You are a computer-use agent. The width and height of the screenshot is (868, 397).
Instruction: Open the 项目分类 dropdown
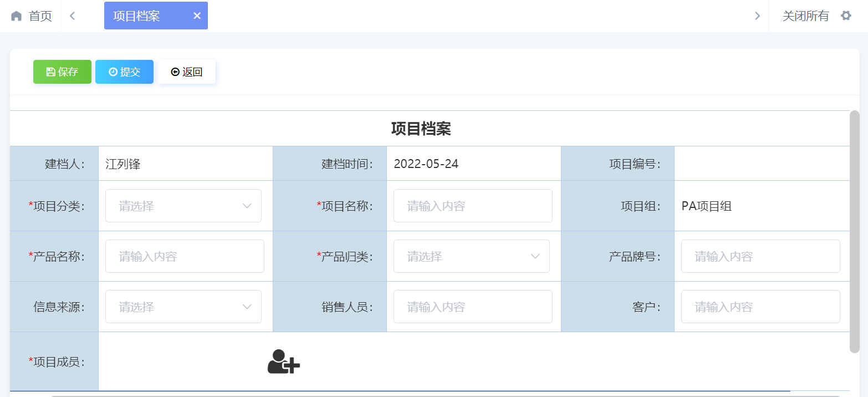tap(183, 205)
